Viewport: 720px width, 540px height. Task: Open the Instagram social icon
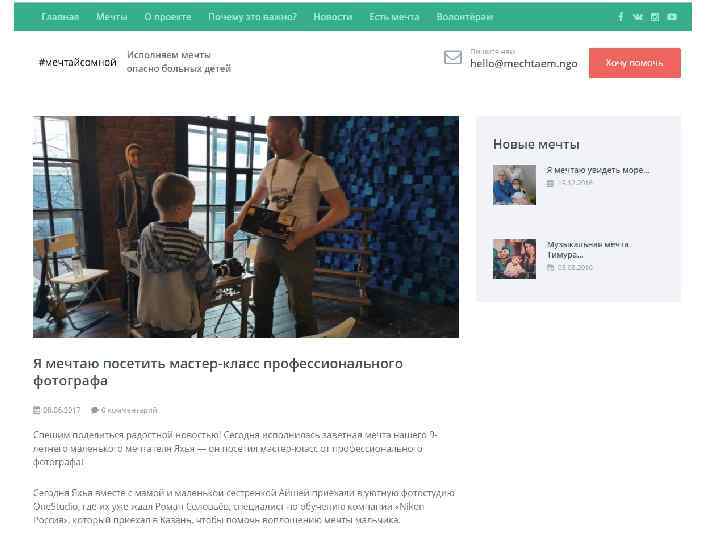point(655,17)
